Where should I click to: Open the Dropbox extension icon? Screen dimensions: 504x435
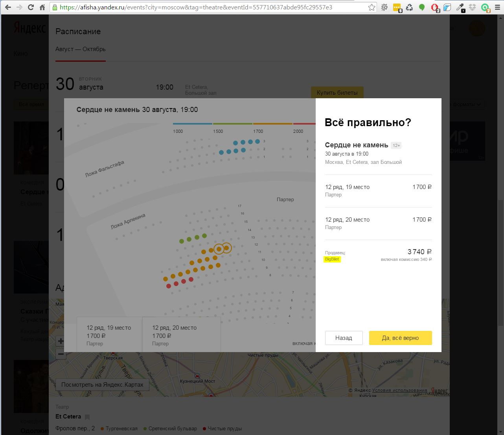[x=472, y=7]
